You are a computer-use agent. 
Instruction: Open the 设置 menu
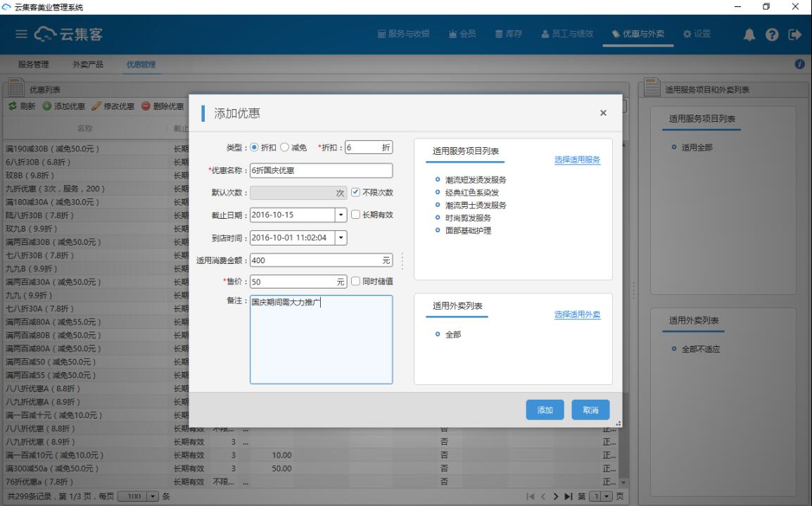click(x=697, y=34)
